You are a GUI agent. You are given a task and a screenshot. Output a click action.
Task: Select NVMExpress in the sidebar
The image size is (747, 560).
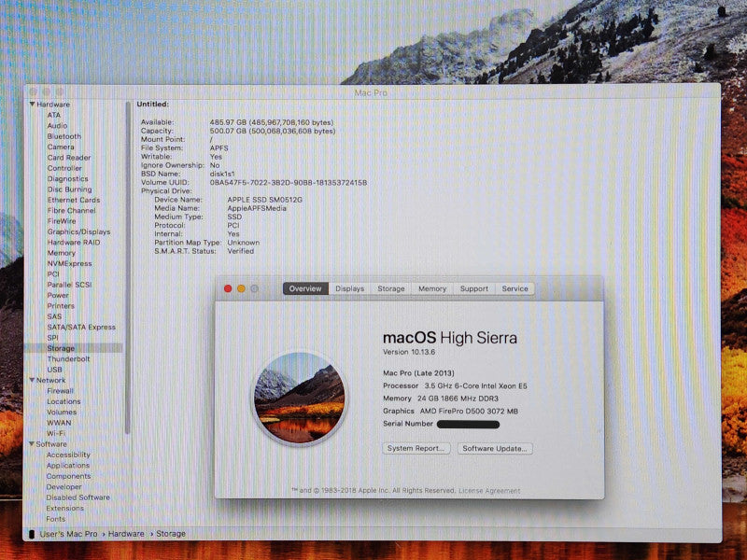(69, 263)
